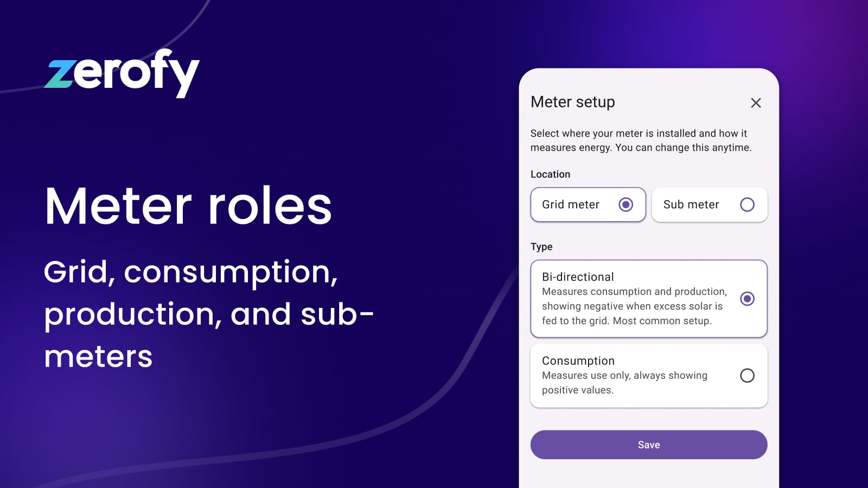Click the Type section label

pos(541,247)
